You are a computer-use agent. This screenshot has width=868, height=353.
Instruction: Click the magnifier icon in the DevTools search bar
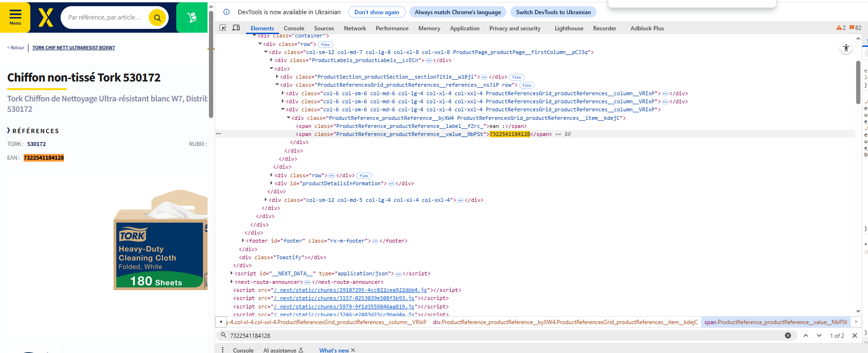pos(224,335)
